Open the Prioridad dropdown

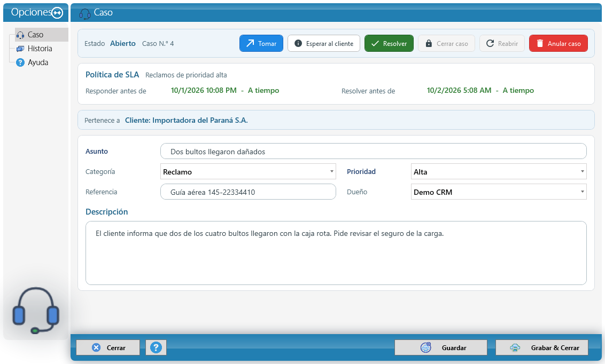499,172
